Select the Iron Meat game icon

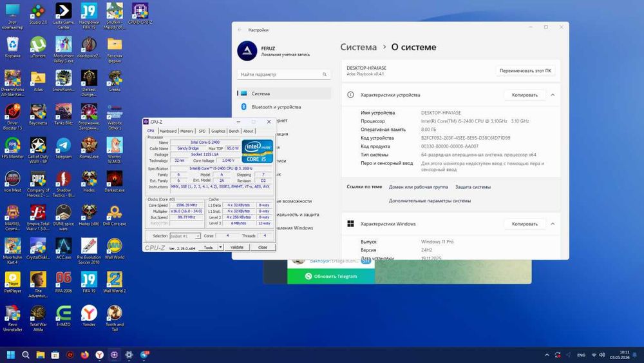13,182
